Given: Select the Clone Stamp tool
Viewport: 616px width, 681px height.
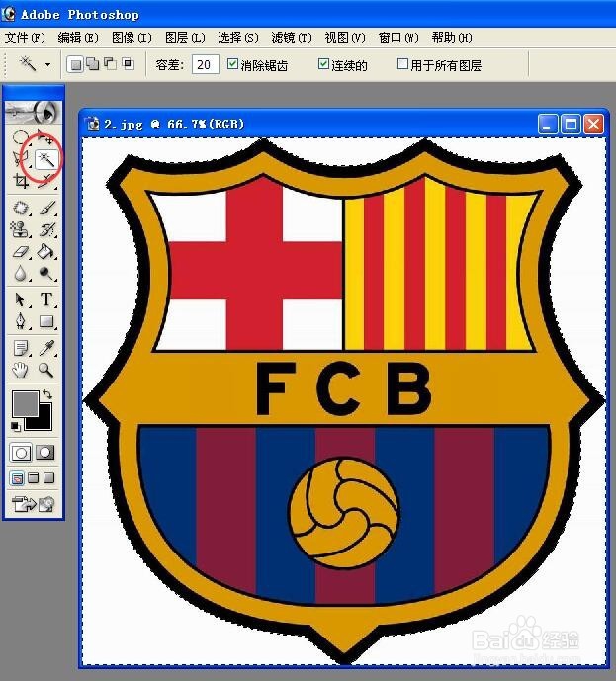Looking at the screenshot, I should 20,229.
